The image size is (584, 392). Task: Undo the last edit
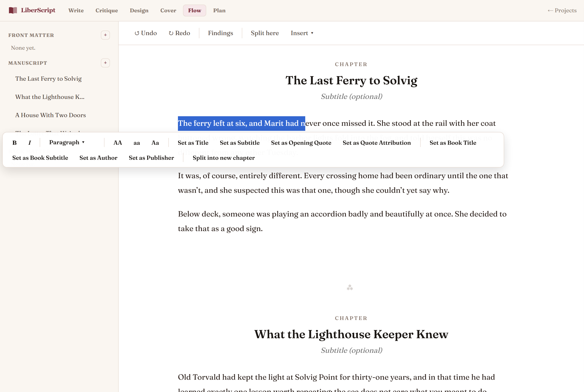point(146,33)
